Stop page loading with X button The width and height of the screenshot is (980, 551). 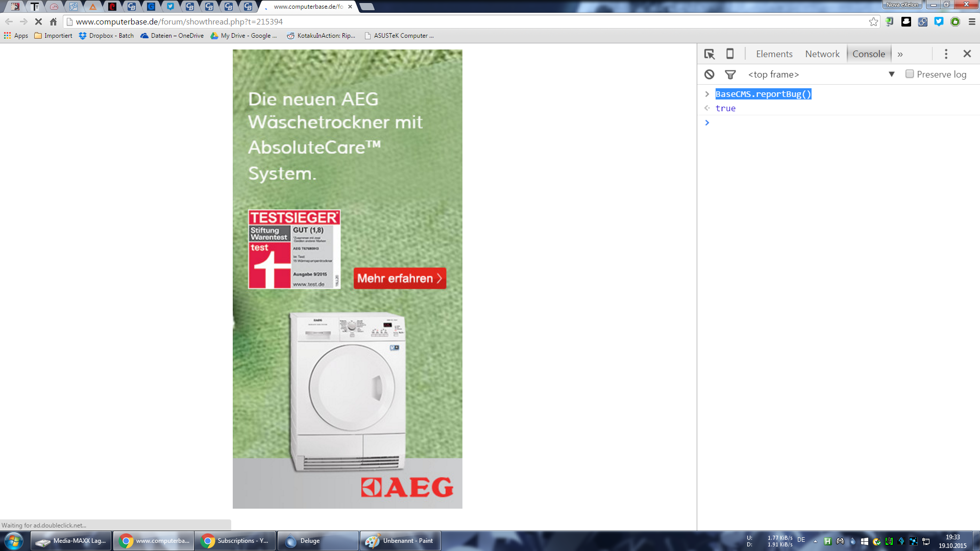[38, 22]
